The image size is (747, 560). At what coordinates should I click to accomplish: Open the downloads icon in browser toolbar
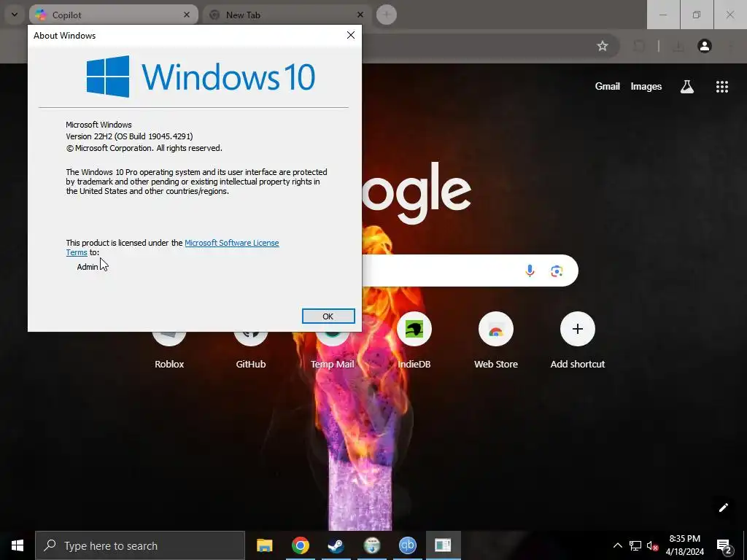point(678,46)
